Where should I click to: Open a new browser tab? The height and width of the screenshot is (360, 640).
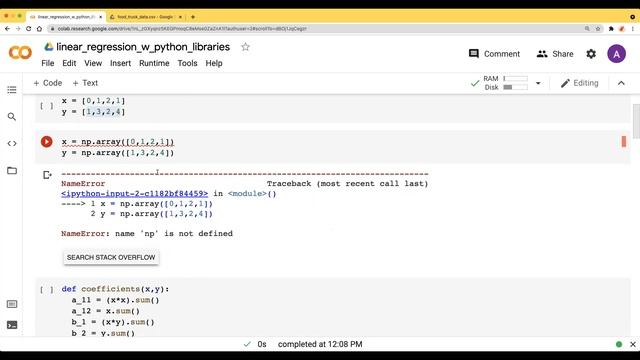(193, 17)
